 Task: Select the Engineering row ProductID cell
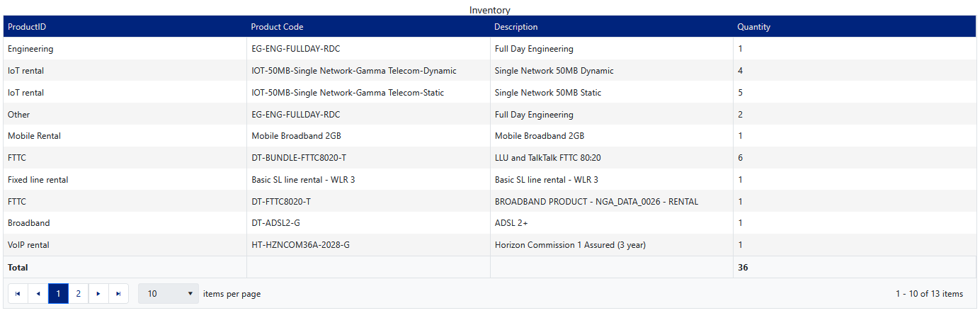point(30,49)
